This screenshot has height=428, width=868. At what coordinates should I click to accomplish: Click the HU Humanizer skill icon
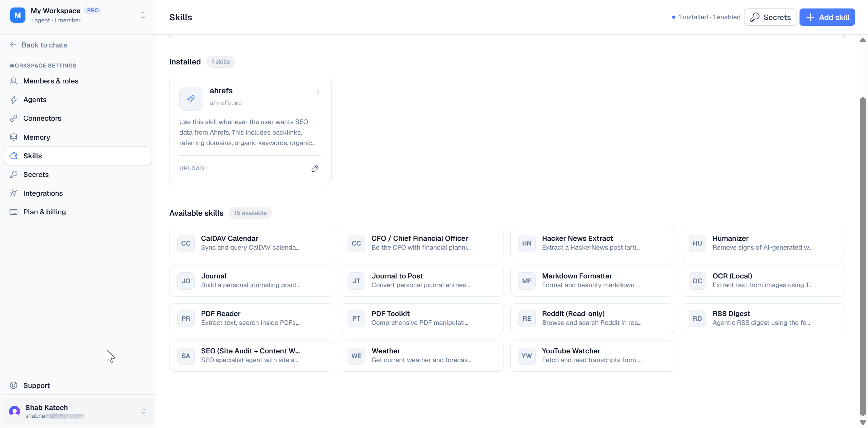tap(697, 244)
